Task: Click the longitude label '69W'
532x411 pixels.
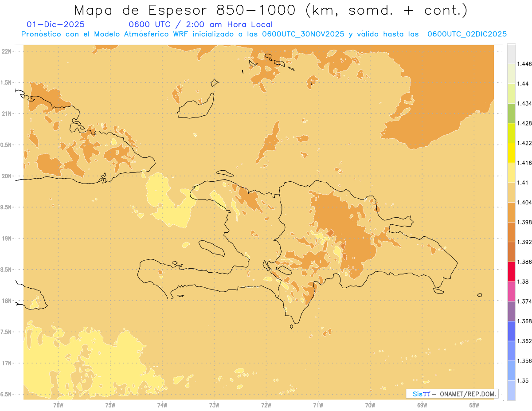Action: click(422, 405)
